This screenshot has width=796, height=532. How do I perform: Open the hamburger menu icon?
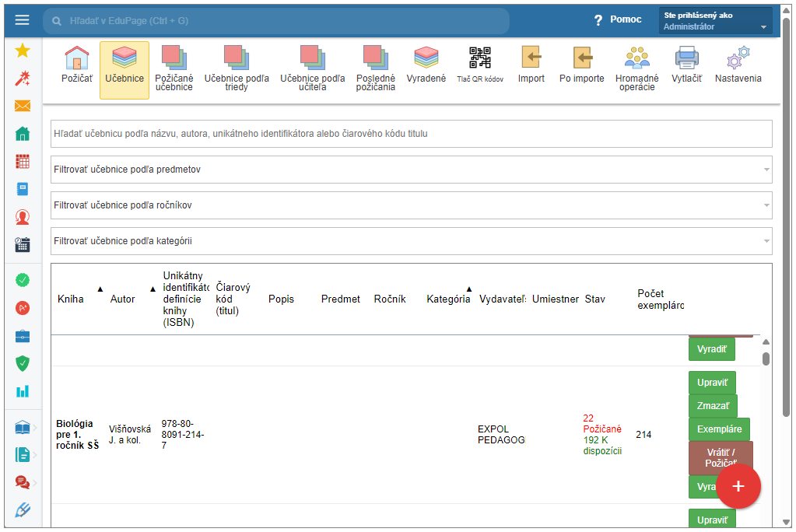22,20
